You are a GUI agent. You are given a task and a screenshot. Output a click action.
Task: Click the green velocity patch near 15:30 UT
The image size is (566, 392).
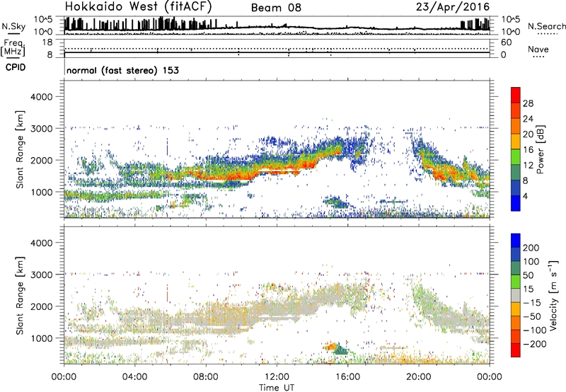pyautogui.click(x=341, y=350)
